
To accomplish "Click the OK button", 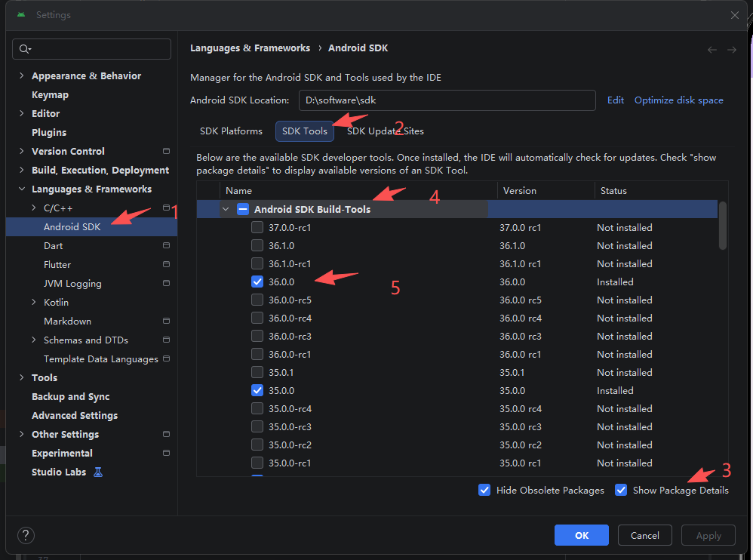I will pos(582,535).
